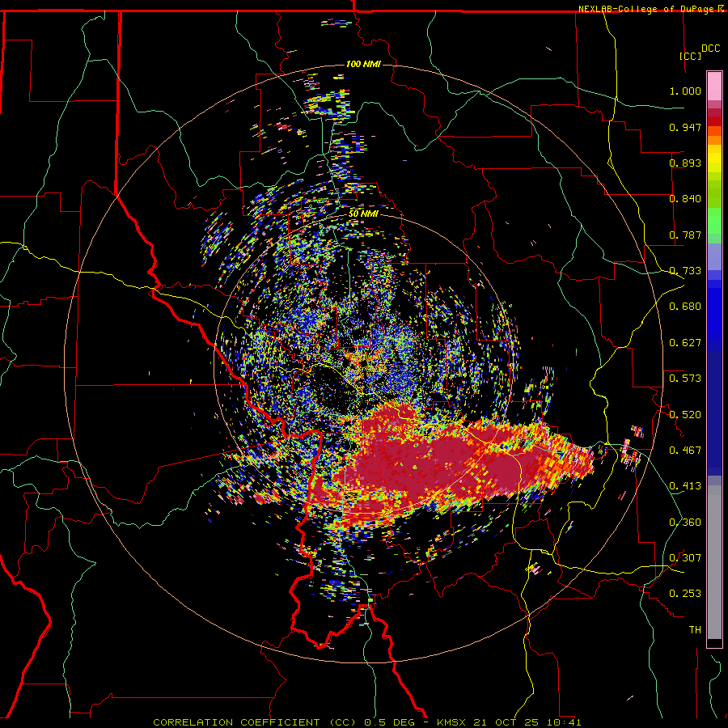Click the 0.733 legend value
The width and height of the screenshot is (728, 728).
pos(685,271)
